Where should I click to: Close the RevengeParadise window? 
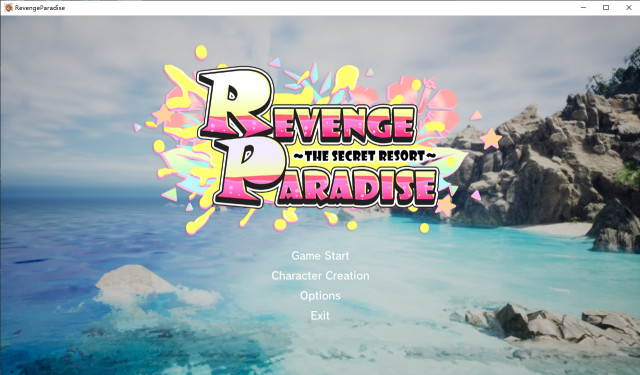pyautogui.click(x=629, y=7)
